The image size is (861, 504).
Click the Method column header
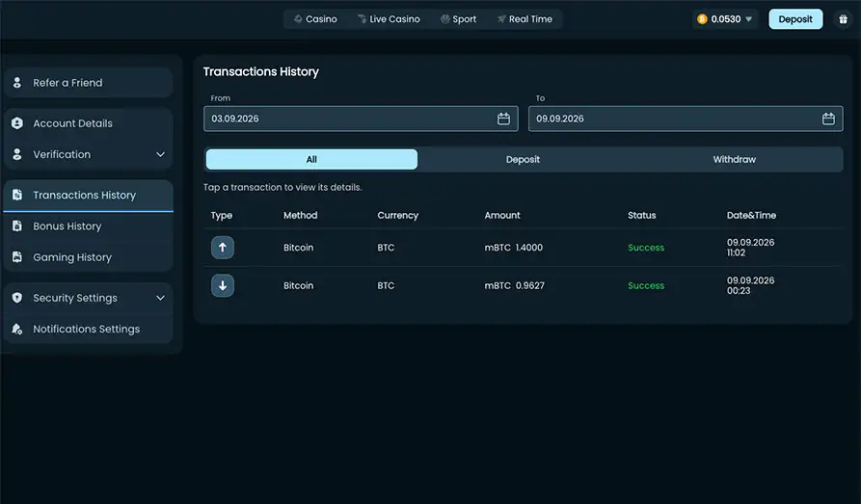point(301,215)
